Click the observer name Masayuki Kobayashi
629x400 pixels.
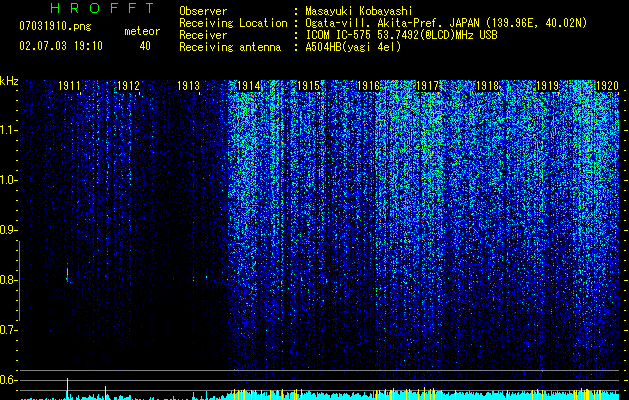click(359, 11)
